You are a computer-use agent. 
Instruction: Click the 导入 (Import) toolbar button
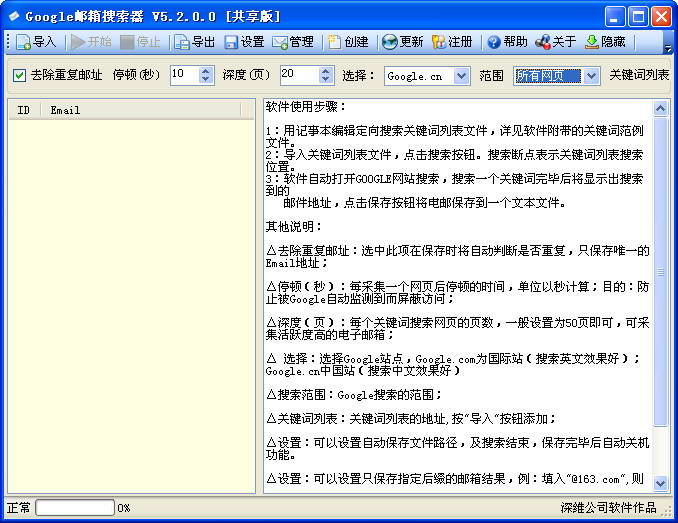point(36,42)
